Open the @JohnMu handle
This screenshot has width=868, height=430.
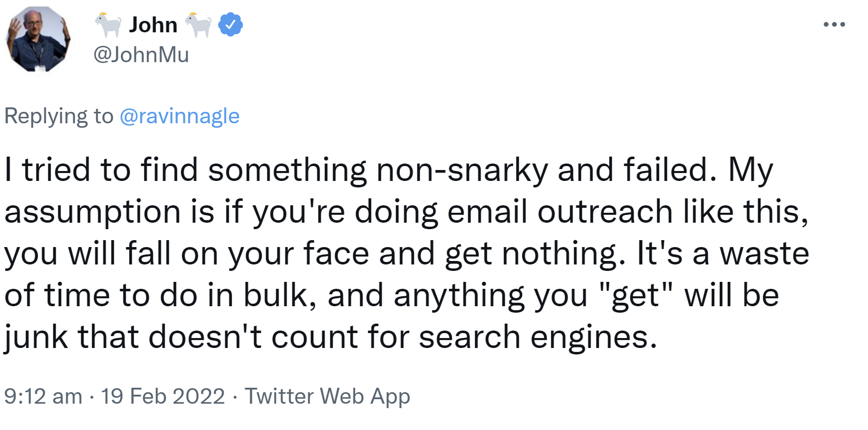click(141, 55)
